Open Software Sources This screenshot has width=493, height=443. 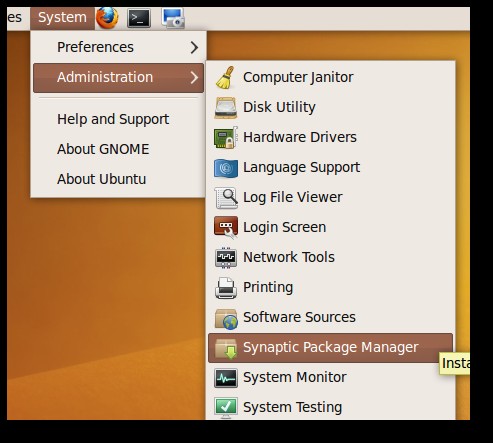tap(330, 317)
